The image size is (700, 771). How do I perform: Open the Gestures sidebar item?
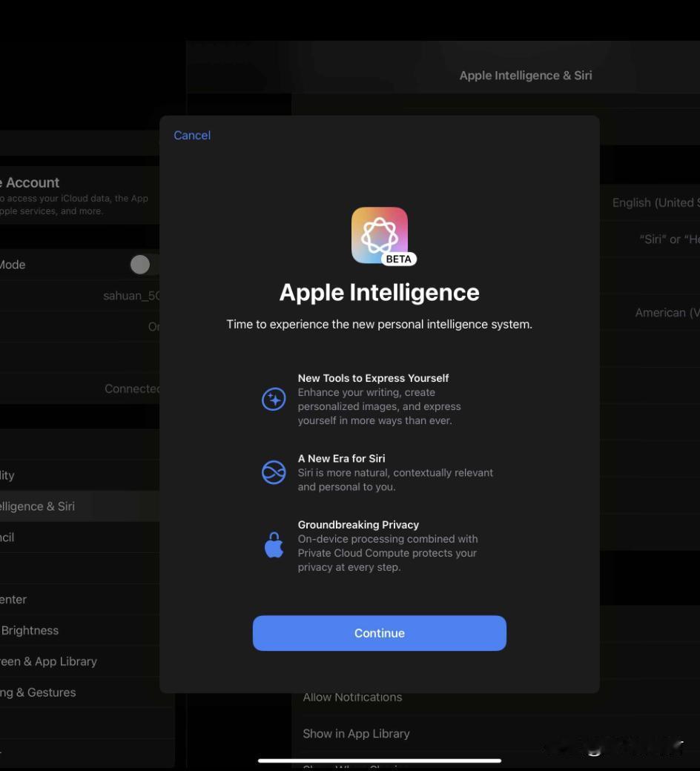tap(79, 692)
